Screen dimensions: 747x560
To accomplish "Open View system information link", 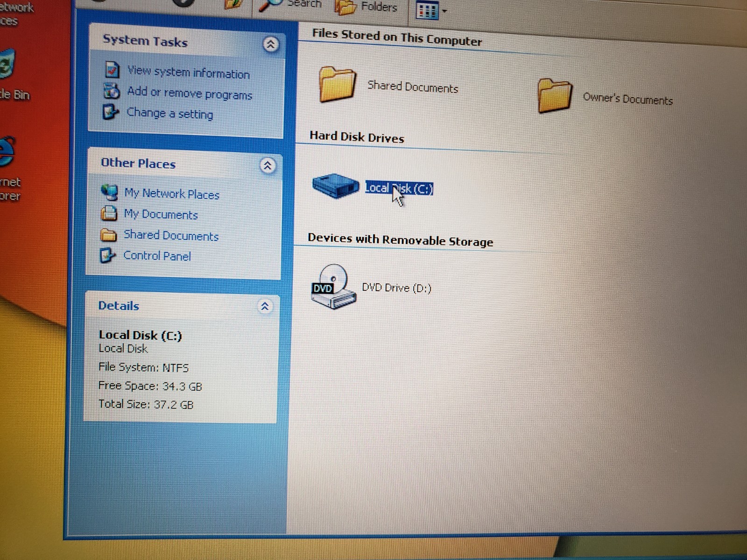I will click(189, 72).
